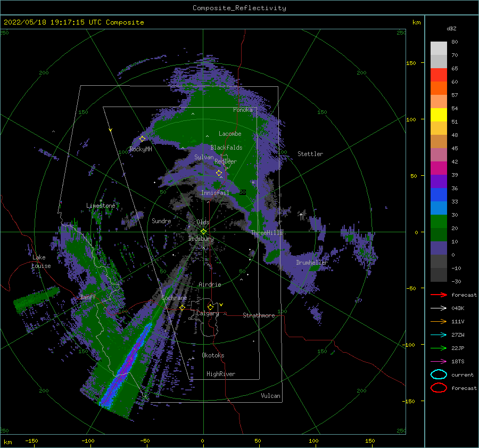Pick the purple 36-39 dBZ swatch
This screenshot has width=479, height=448.
click(439, 182)
